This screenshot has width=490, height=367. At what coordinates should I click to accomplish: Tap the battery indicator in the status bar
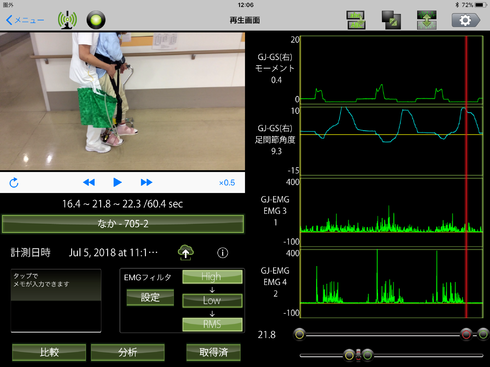coord(481,5)
